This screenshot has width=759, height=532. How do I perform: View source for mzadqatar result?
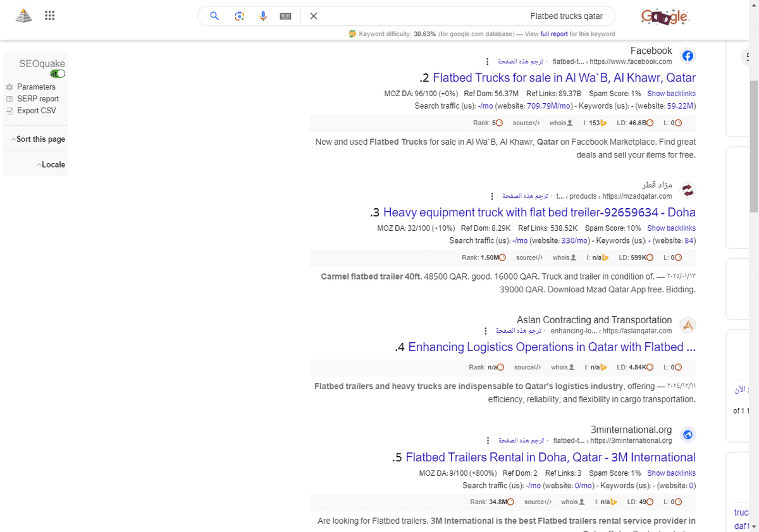[x=529, y=257]
